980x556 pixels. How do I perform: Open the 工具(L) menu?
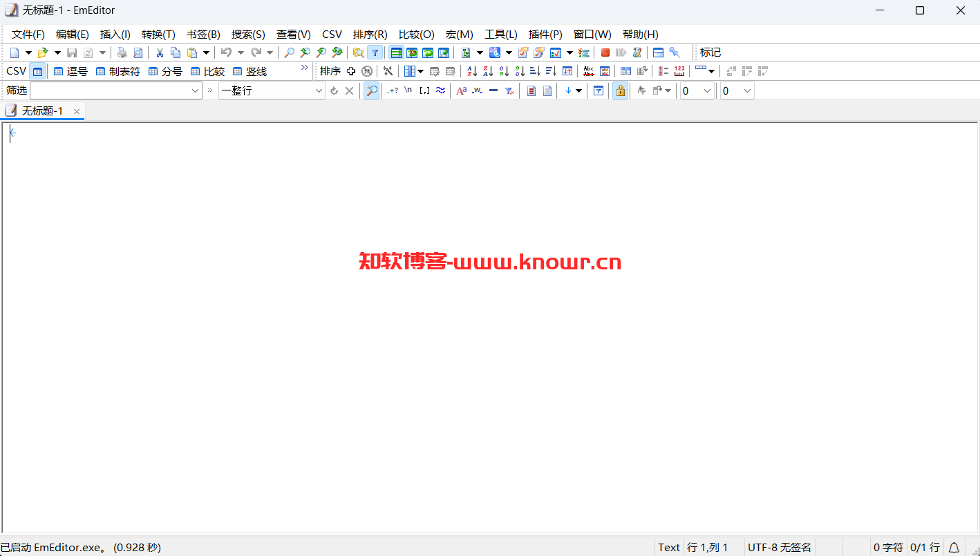coord(501,35)
